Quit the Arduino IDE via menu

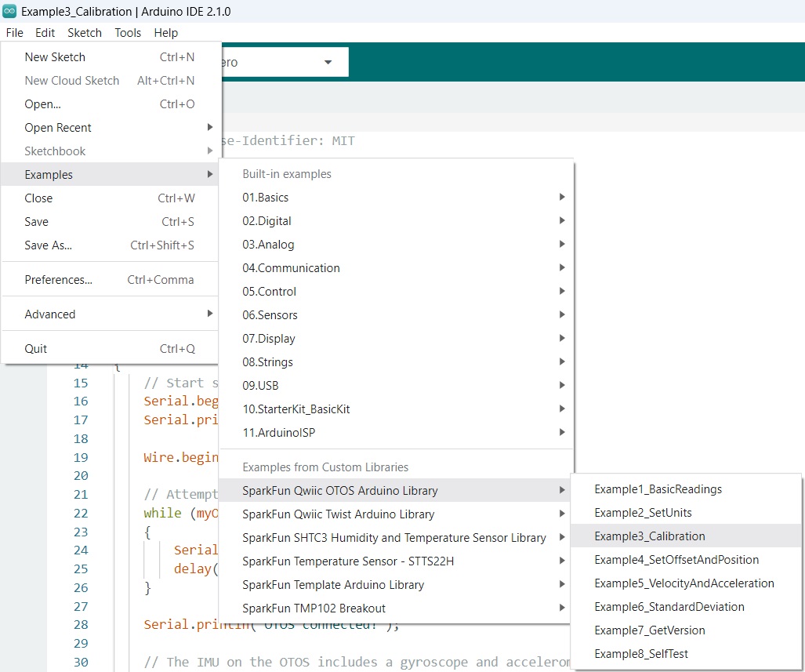(36, 349)
